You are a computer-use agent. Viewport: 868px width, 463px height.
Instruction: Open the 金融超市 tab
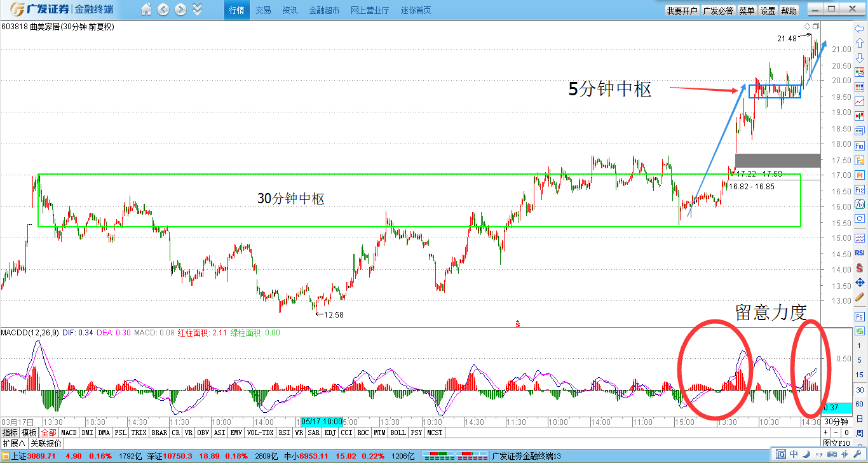(x=324, y=10)
